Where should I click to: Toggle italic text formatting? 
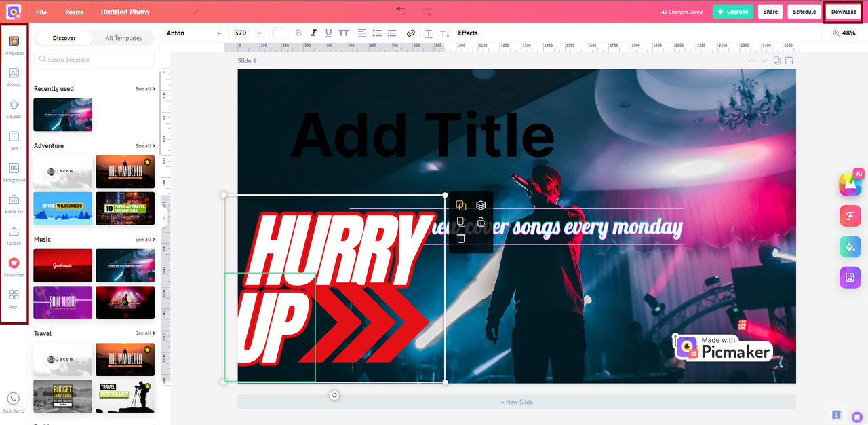(314, 33)
